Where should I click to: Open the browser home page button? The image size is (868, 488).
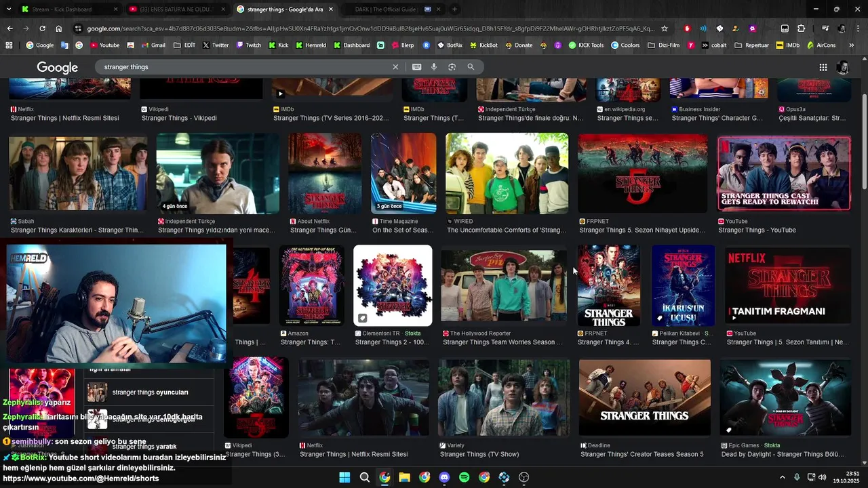59,28
